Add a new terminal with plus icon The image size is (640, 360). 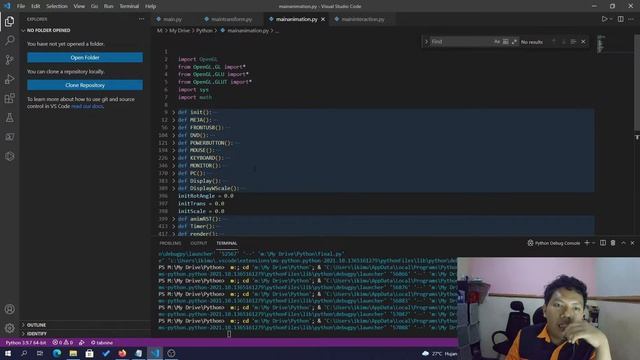pos(587,243)
